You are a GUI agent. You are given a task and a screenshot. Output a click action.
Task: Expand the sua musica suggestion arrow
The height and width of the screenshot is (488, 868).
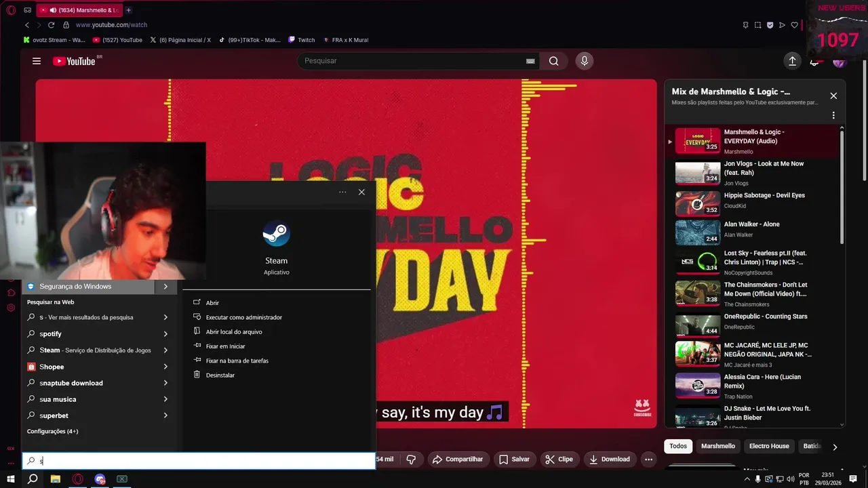pos(165,399)
